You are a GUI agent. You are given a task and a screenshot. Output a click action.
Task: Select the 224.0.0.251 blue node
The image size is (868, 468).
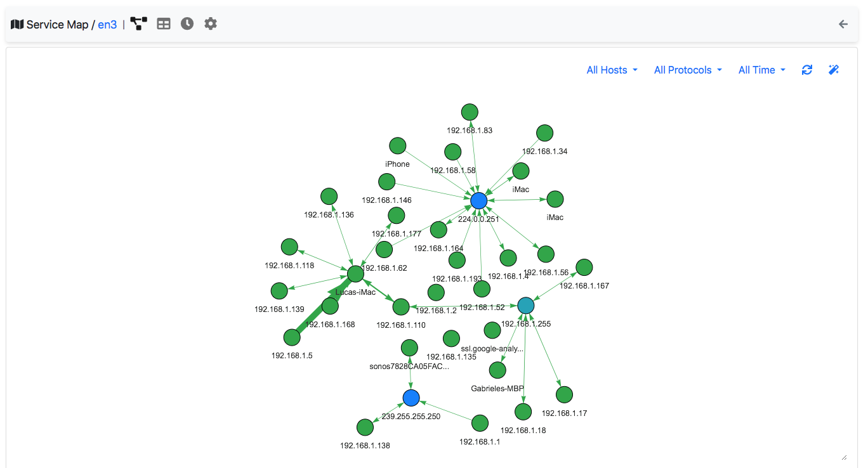[479, 200]
